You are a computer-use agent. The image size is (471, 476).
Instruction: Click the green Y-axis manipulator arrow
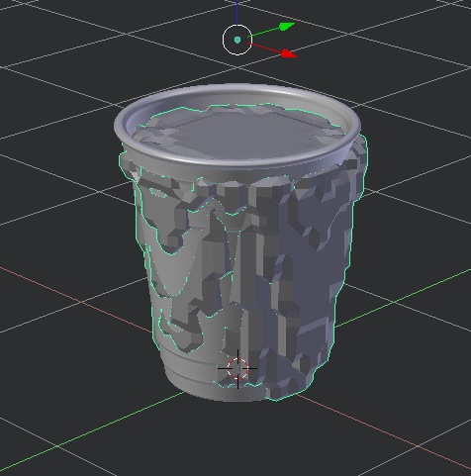[x=287, y=27]
